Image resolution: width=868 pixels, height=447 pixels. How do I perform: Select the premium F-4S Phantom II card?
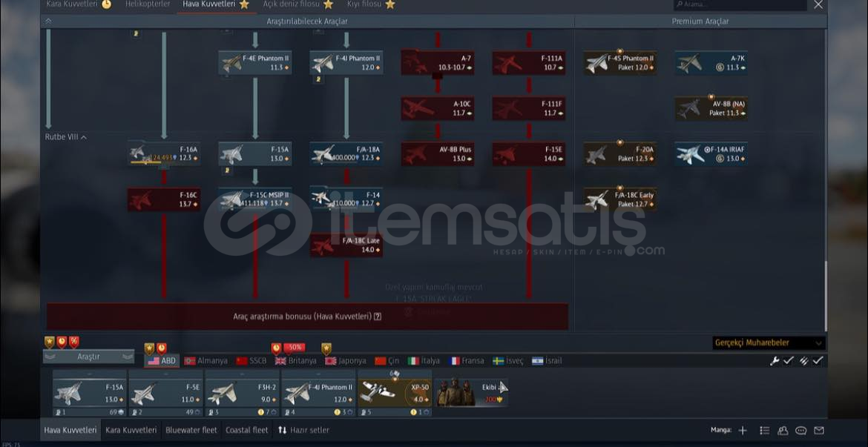[620, 62]
